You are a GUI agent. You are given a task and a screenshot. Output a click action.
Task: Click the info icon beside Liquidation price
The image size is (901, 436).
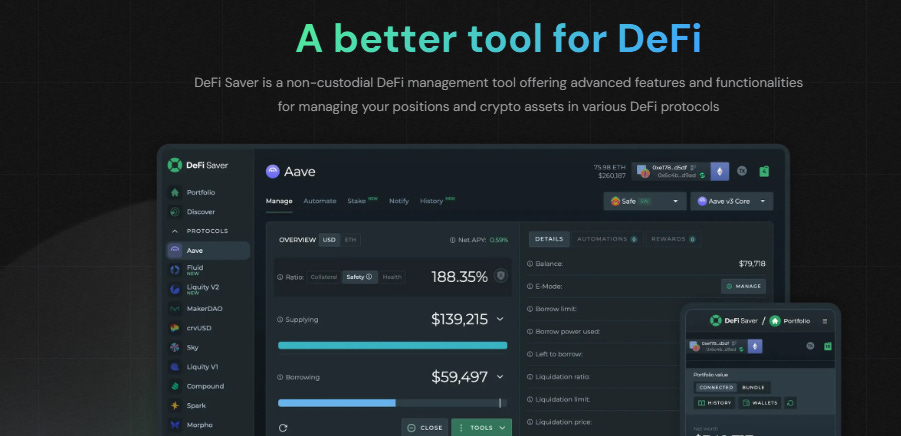click(x=530, y=422)
